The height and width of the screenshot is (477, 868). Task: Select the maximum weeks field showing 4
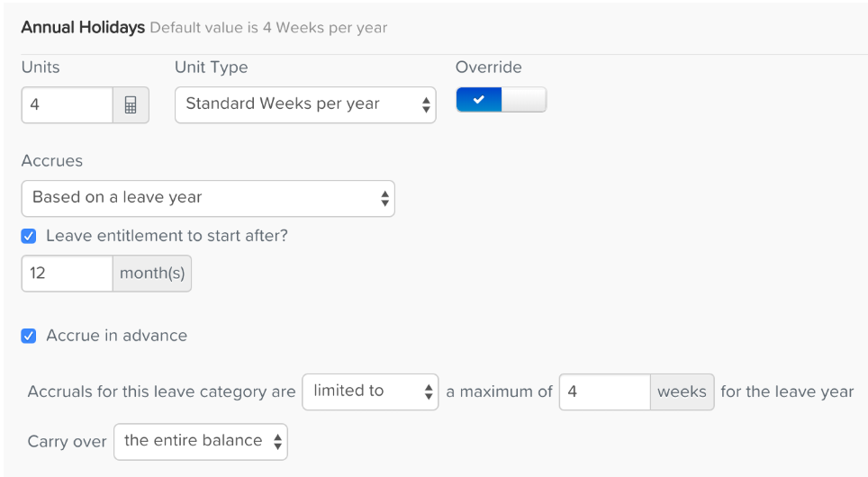click(x=604, y=391)
